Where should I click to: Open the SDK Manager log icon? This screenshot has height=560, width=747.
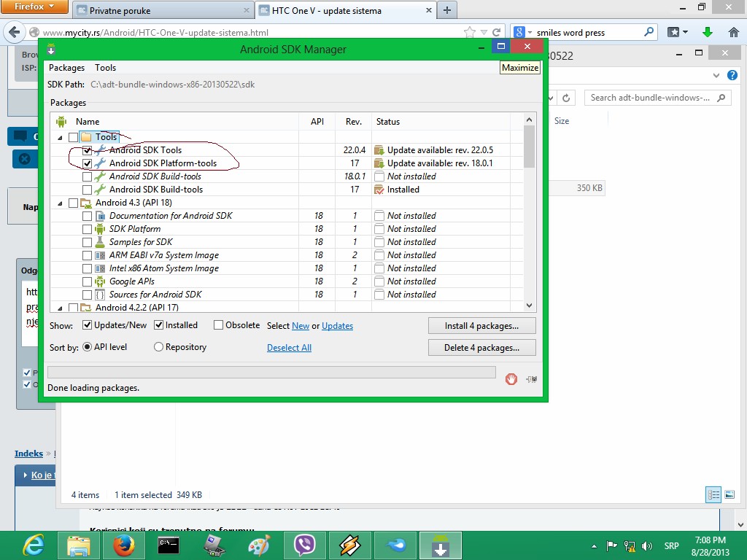coord(532,379)
